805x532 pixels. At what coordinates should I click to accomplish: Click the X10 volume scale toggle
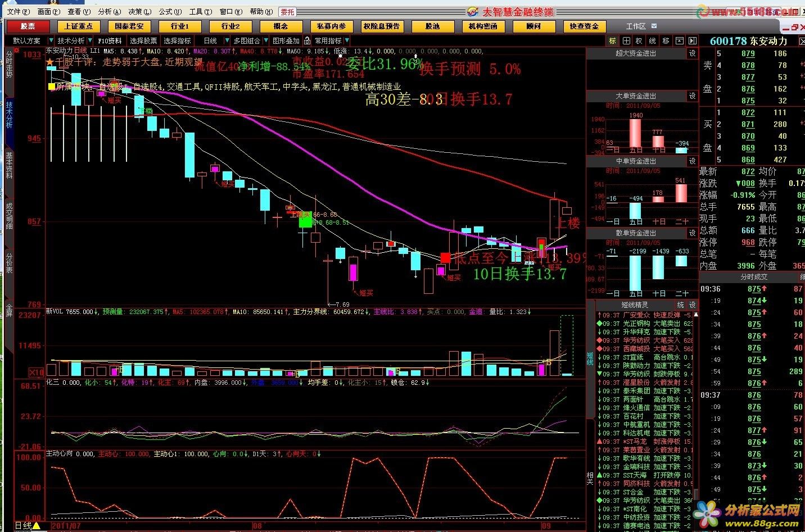pyautogui.click(x=36, y=372)
